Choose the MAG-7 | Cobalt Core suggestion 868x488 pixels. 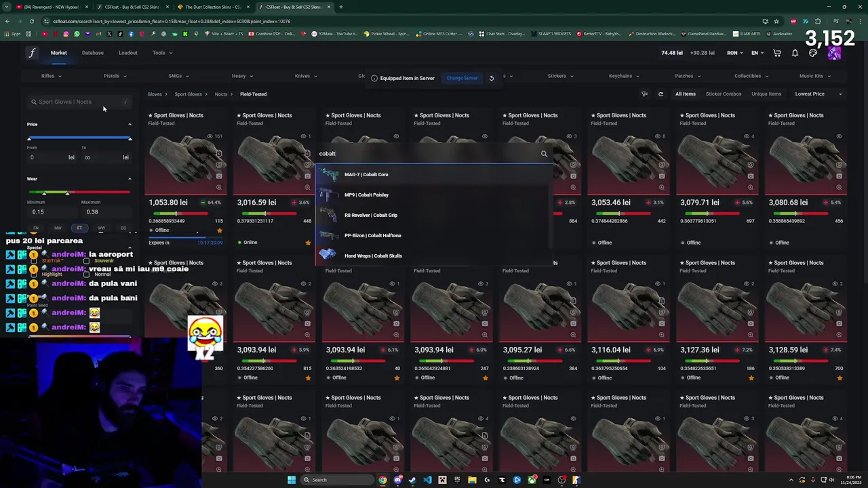pyautogui.click(x=434, y=175)
